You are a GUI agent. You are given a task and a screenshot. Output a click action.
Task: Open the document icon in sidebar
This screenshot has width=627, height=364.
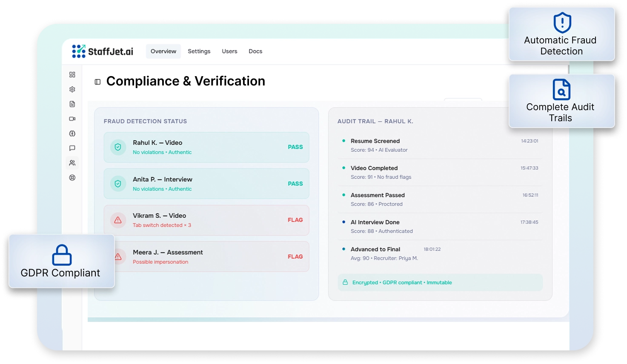click(72, 104)
